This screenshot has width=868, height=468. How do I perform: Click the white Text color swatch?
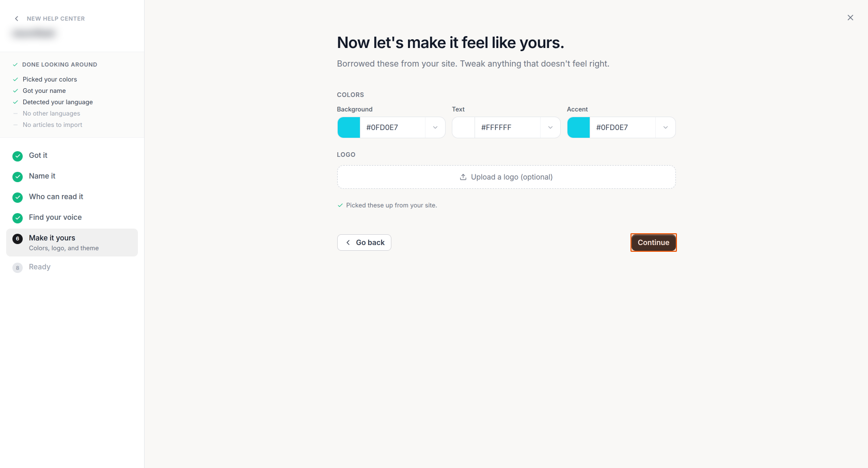coord(464,127)
